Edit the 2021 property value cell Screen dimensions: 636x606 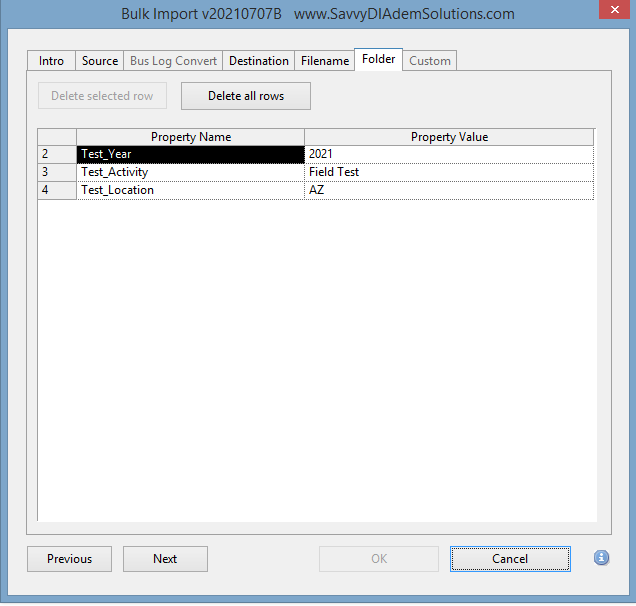tap(448, 154)
